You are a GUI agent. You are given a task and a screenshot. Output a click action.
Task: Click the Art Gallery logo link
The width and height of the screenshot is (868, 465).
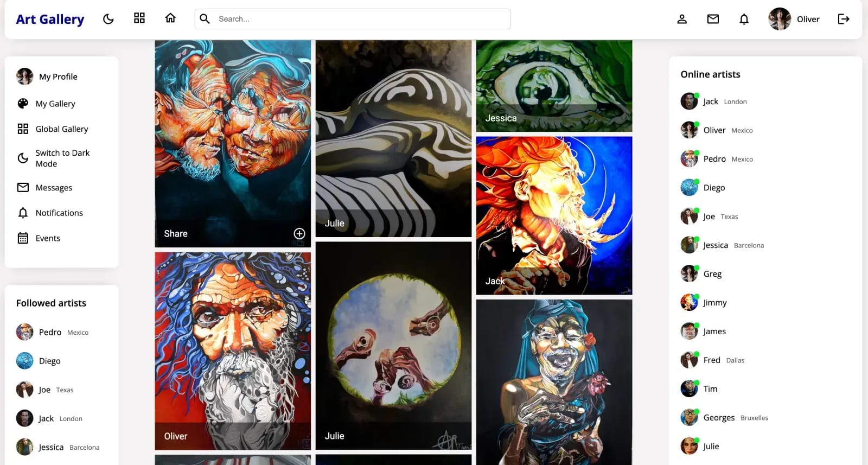tap(50, 19)
